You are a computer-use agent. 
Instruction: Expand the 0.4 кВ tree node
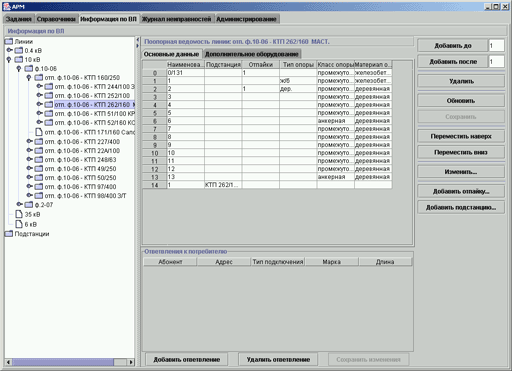click(10, 50)
